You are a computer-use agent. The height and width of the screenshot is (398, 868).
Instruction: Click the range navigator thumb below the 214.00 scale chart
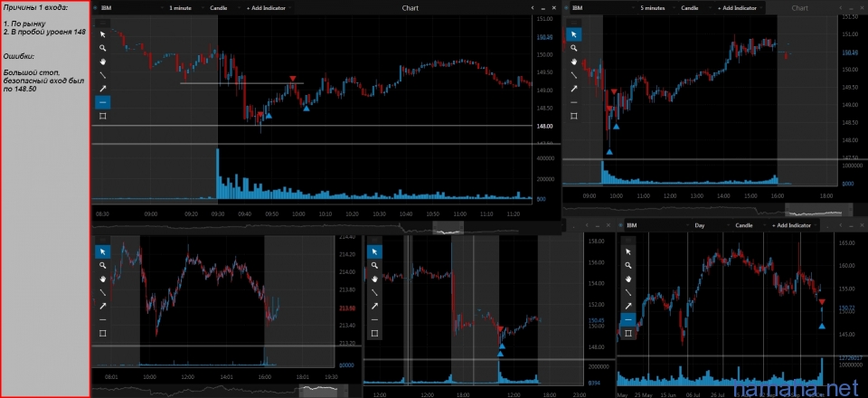point(322,389)
